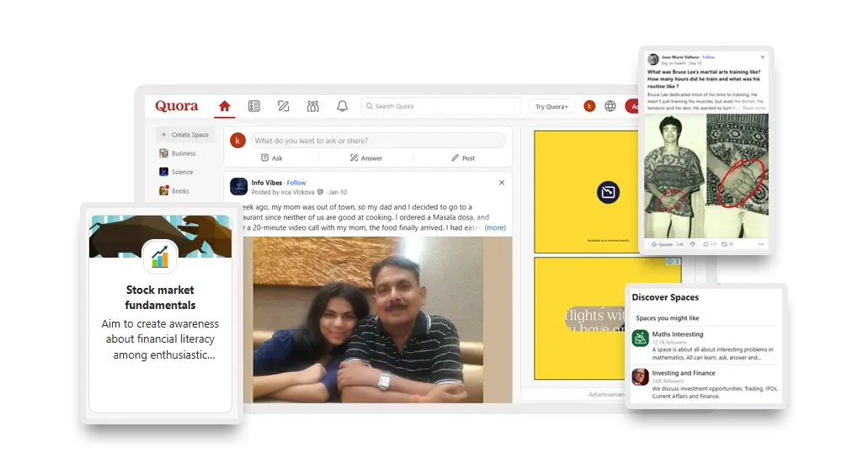Screen dimensions: 868x469
Task: Open Investing and Finance space avatar
Action: (641, 376)
